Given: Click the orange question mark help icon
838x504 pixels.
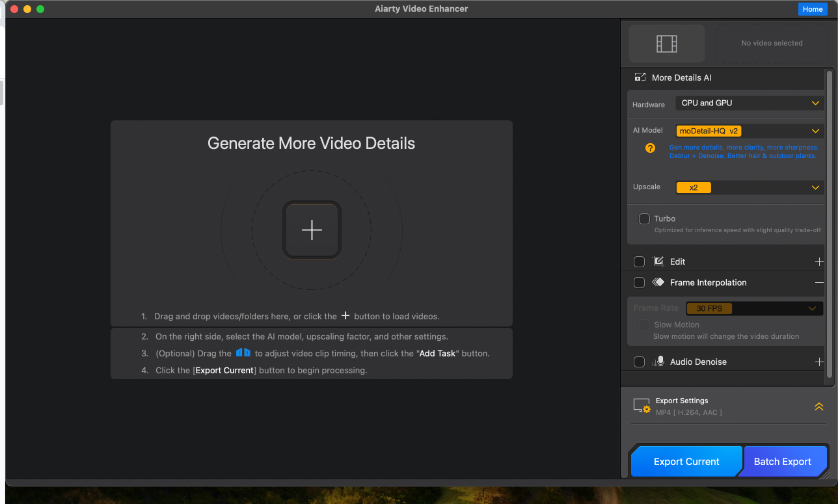Looking at the screenshot, I should tap(650, 148).
